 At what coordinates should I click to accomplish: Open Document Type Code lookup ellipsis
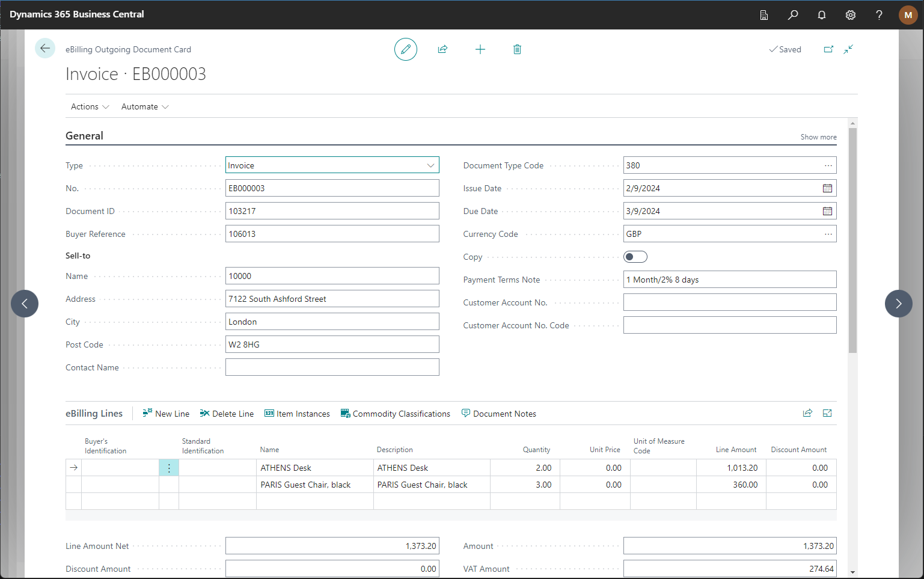tap(828, 165)
